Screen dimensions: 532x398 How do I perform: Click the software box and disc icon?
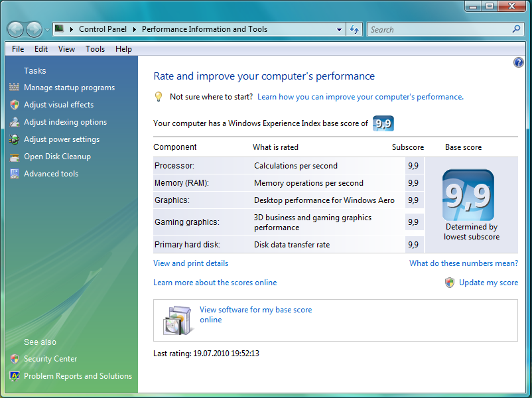click(177, 320)
